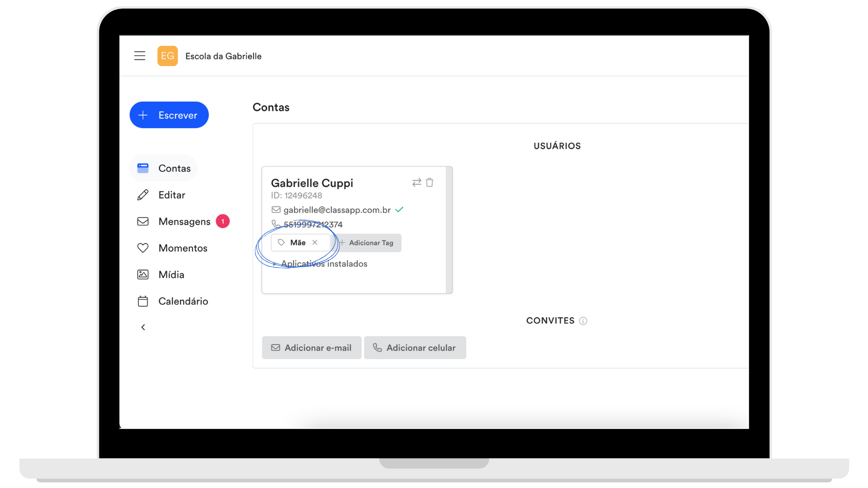This screenshot has width=868, height=488.
Task: Open the Mídia image icon item
Action: [x=160, y=275]
